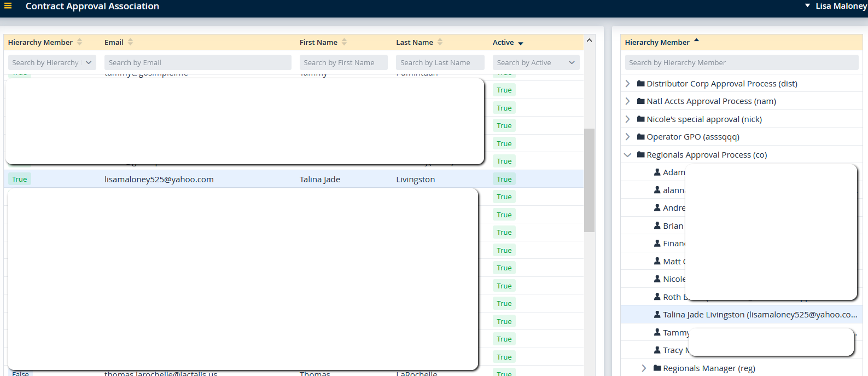The image size is (868, 376).
Task: Select Natl Accts Approval Process tree item
Action: [x=711, y=101]
